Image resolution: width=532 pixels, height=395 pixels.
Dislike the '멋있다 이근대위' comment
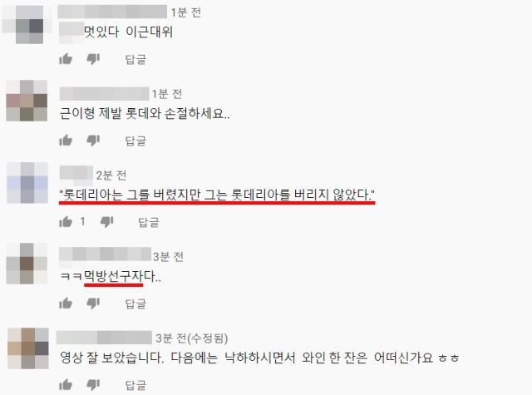tap(93, 59)
